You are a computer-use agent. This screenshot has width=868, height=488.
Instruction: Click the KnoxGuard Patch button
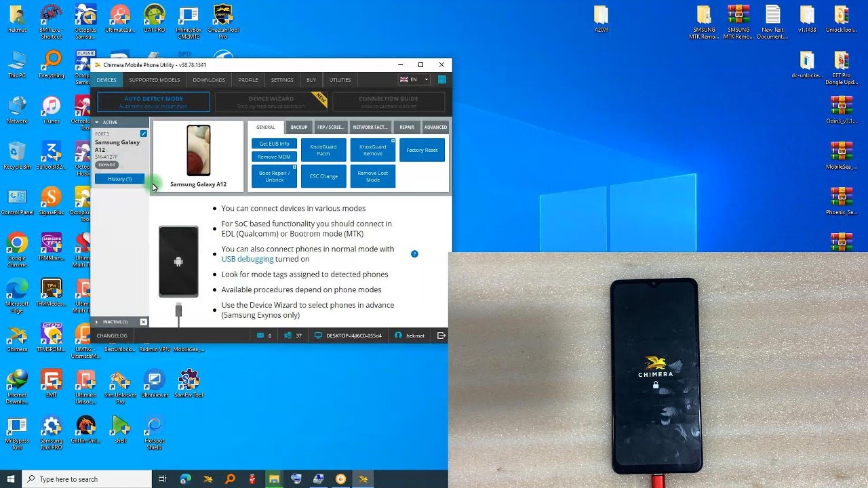point(323,150)
